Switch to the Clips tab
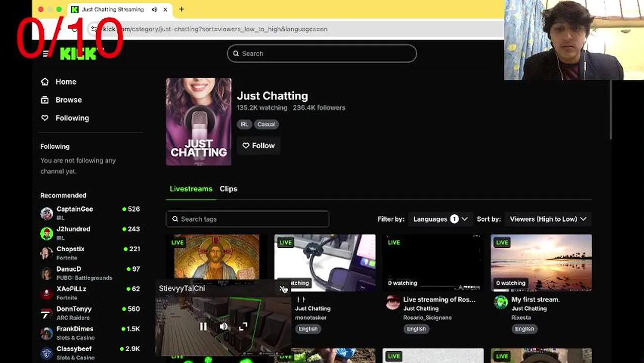The width and height of the screenshot is (644, 363). click(228, 189)
